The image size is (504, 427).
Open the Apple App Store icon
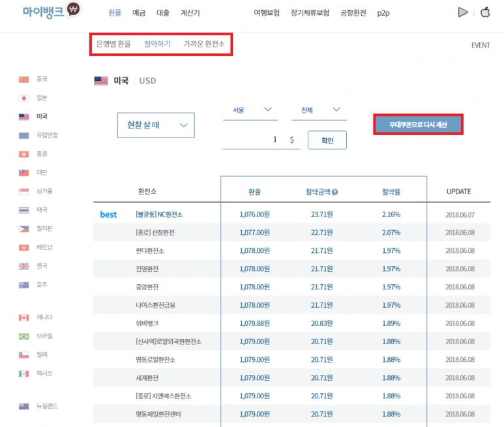(485, 12)
